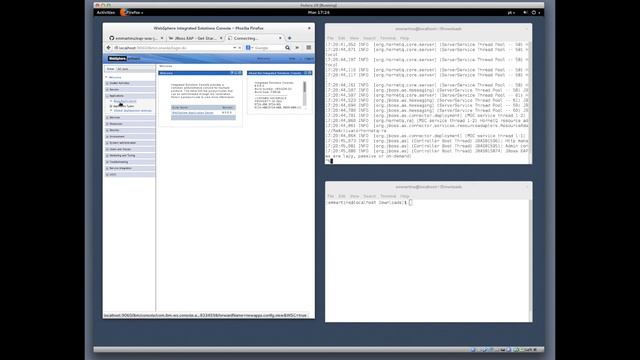This screenshot has height=360, width=640.
Task: Close the GitHub tab in Firefox
Action: [x=162, y=38]
